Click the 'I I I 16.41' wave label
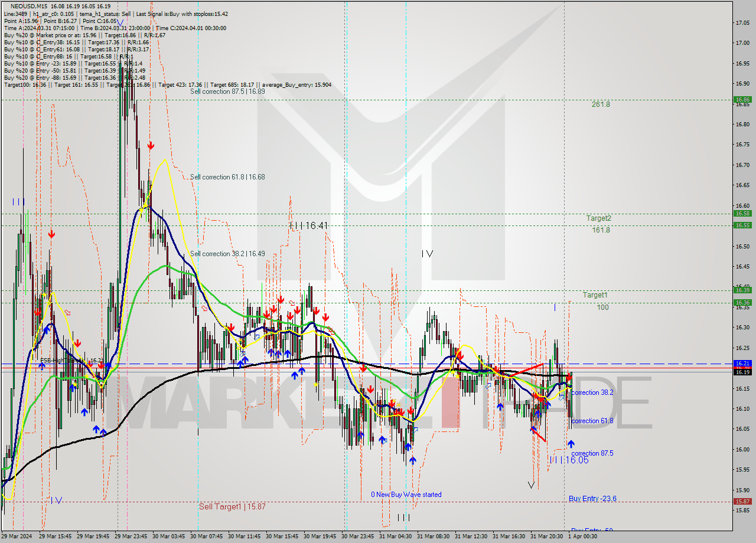Image resolution: width=756 pixels, height=543 pixels. (308, 225)
